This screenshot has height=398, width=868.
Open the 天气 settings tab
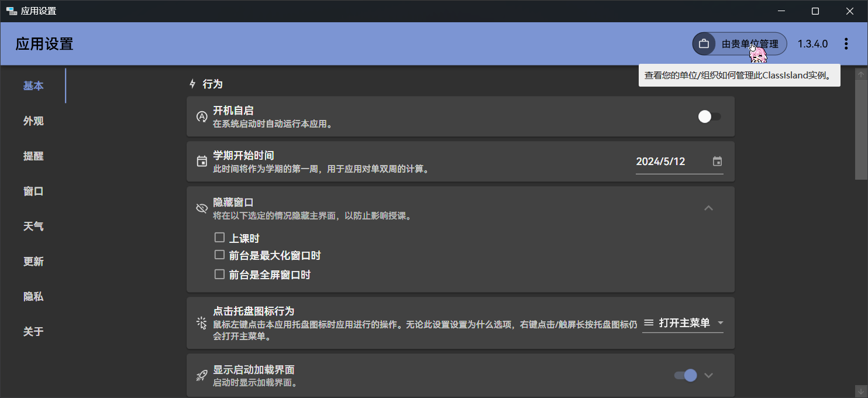[33, 227]
